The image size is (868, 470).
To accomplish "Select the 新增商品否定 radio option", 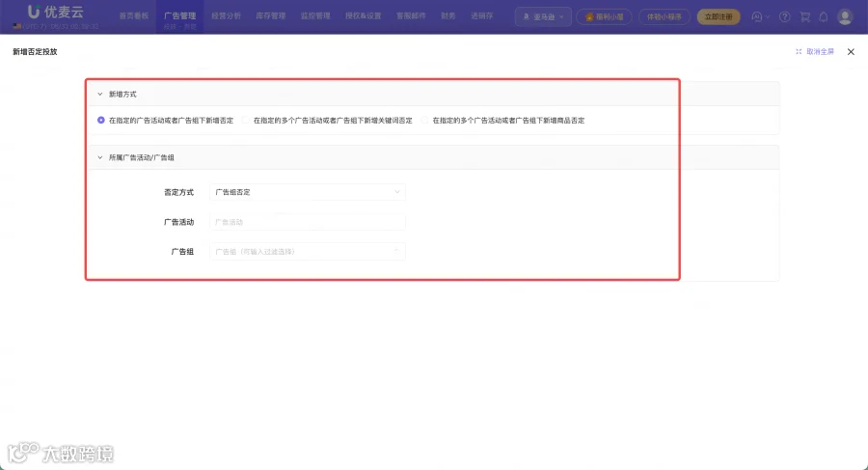I will click(424, 120).
